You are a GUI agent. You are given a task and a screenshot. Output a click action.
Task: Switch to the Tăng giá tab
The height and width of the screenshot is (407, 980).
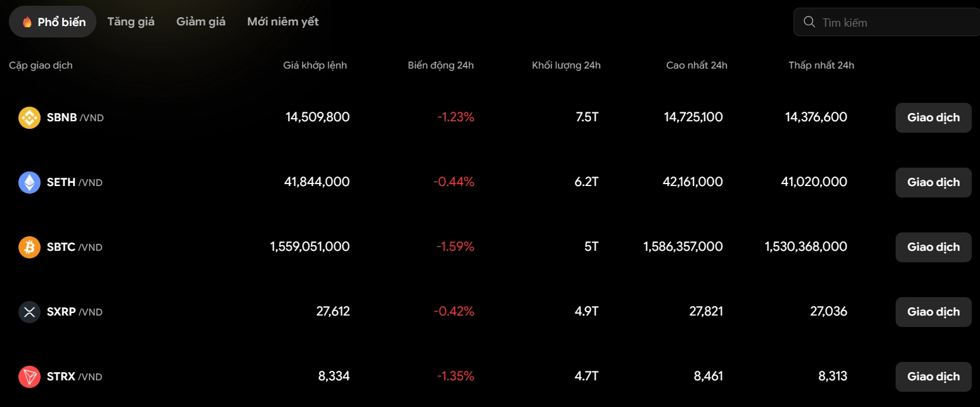[131, 22]
